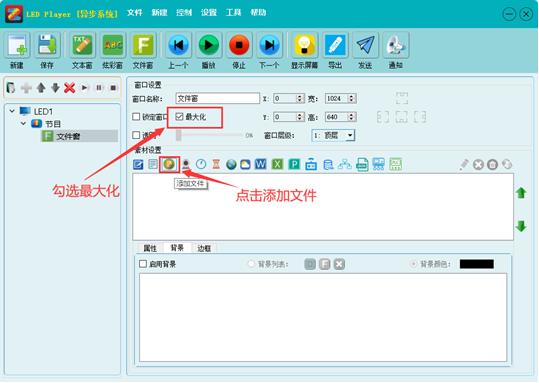Image resolution: width=539 pixels, height=383 pixels.
Task: Open the 控制 menu
Action: coord(184,13)
